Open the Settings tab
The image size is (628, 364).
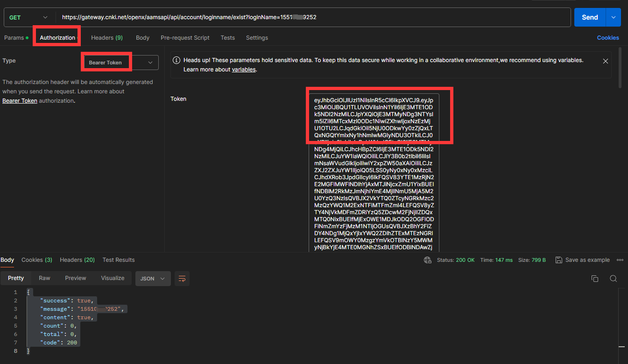click(x=257, y=38)
